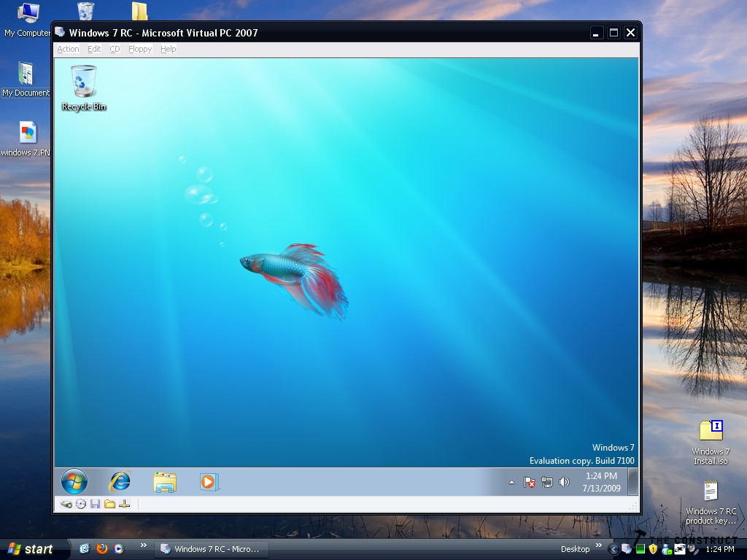The image size is (747, 560).
Task: Click the floppy disk status icon
Action: point(96,504)
